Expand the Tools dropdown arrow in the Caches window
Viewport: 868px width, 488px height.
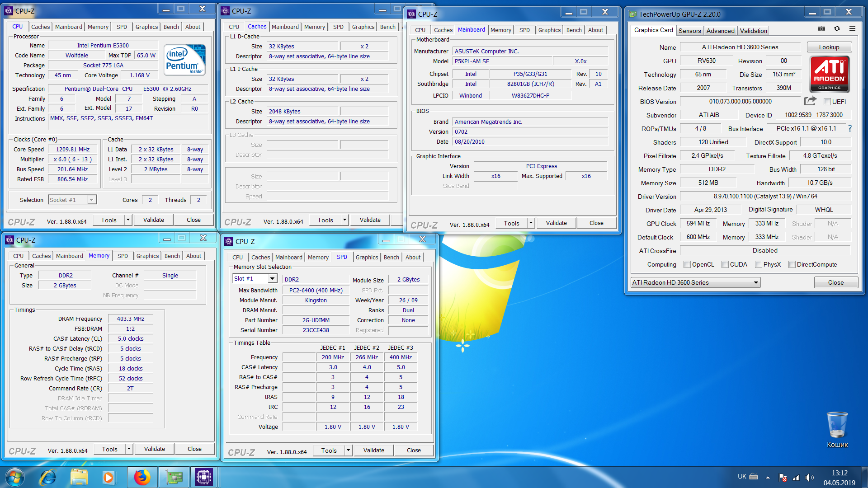[344, 220]
